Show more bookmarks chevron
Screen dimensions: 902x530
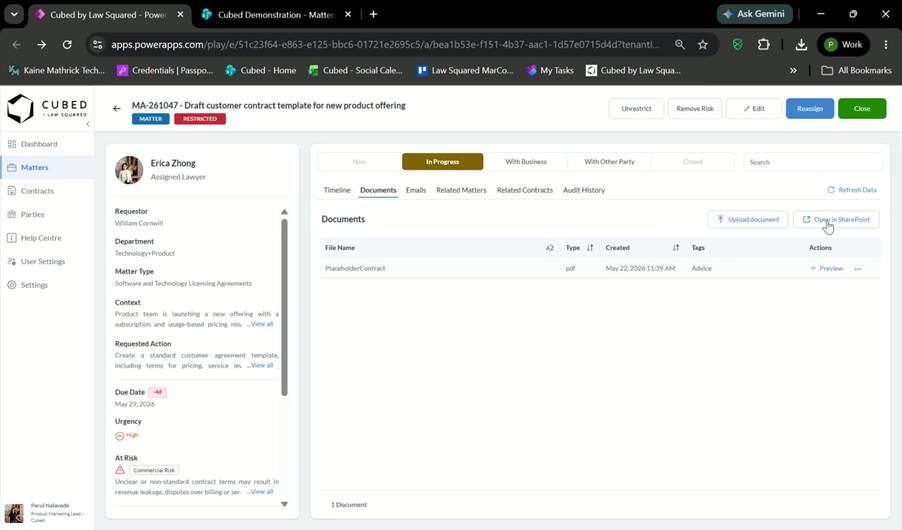[x=793, y=70]
